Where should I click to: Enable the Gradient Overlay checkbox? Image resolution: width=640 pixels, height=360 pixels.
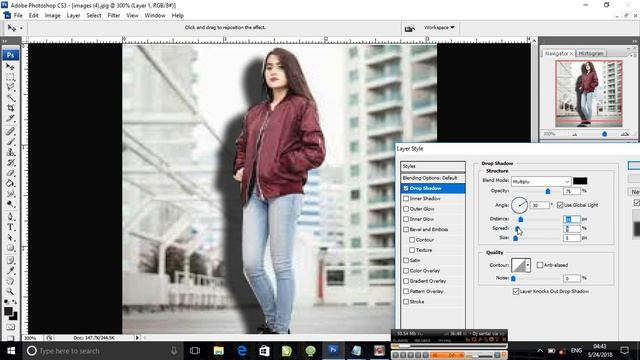406,281
